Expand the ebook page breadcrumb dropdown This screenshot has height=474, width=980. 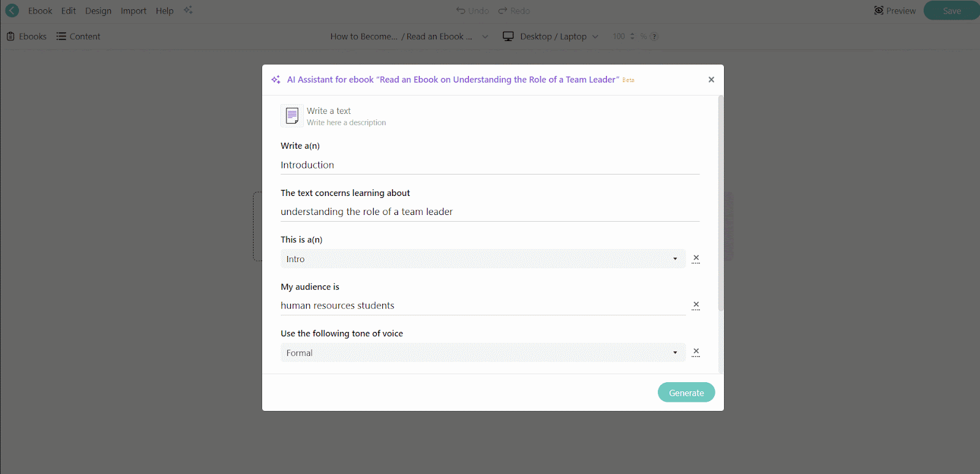(485, 37)
